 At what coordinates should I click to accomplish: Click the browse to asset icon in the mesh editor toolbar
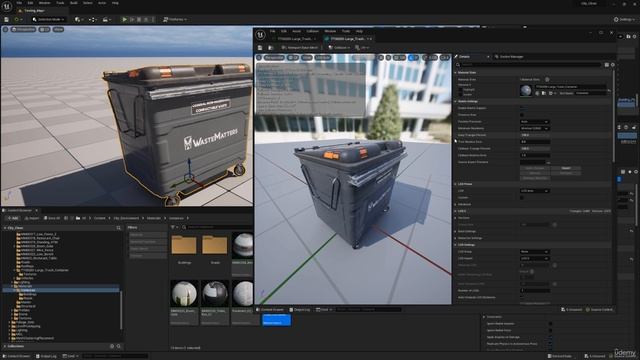coord(270,48)
